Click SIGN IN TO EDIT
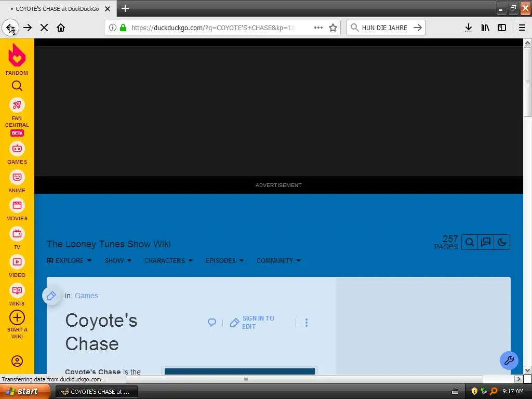Image resolution: width=532 pixels, height=399 pixels. pyautogui.click(x=252, y=322)
